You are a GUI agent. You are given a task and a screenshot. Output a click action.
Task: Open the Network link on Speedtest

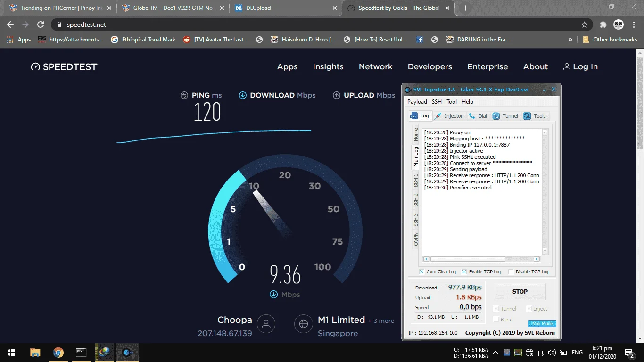tap(376, 67)
